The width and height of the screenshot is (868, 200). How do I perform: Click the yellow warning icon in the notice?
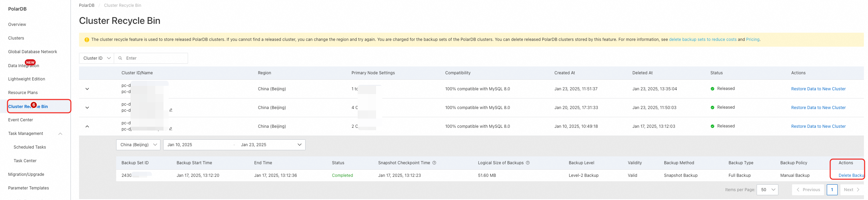(87, 40)
